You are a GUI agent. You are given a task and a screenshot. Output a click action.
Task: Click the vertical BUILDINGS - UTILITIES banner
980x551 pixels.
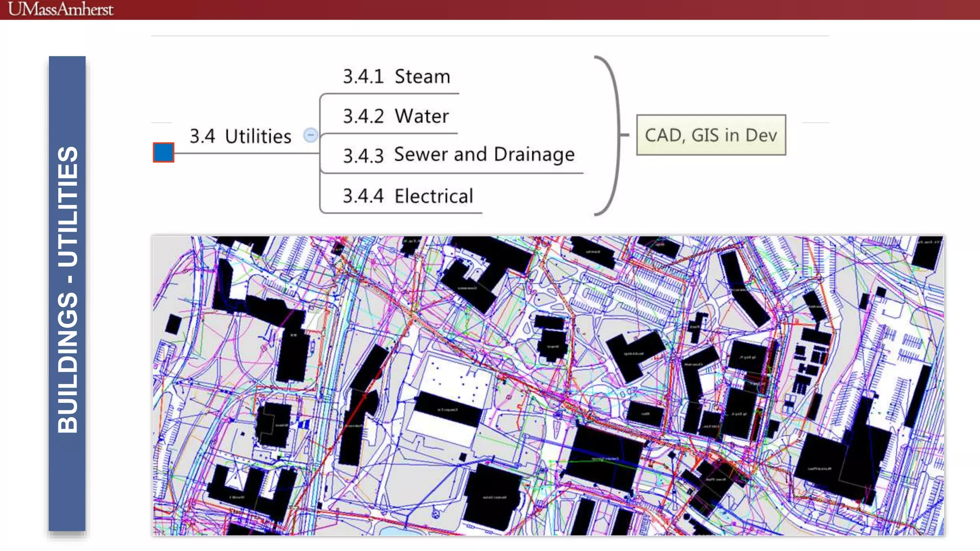point(67,293)
